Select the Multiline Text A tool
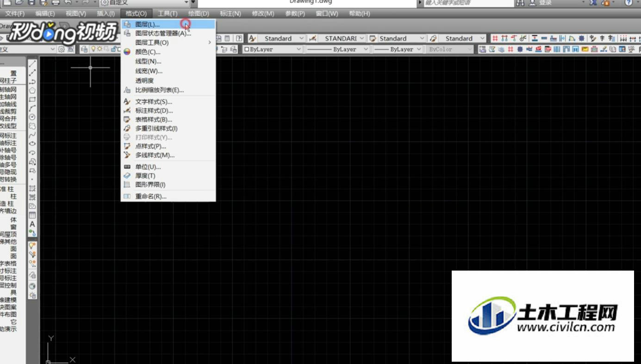 pos(32,224)
